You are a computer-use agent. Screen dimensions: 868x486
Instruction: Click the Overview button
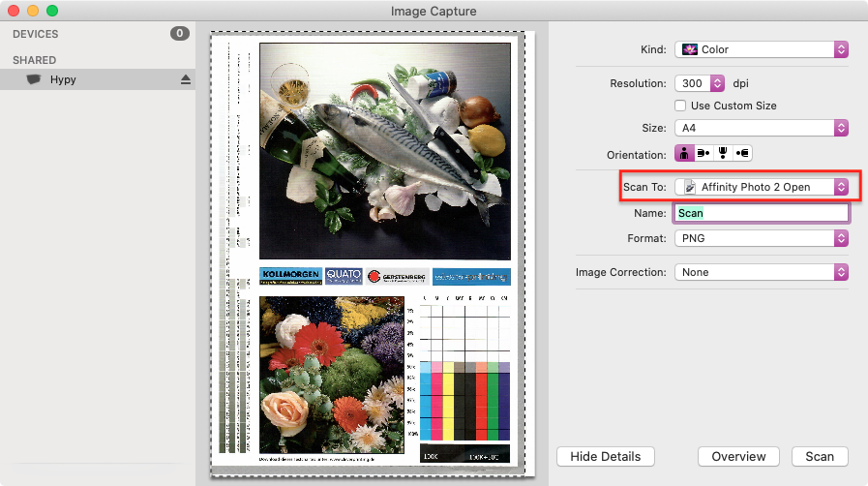[738, 457]
